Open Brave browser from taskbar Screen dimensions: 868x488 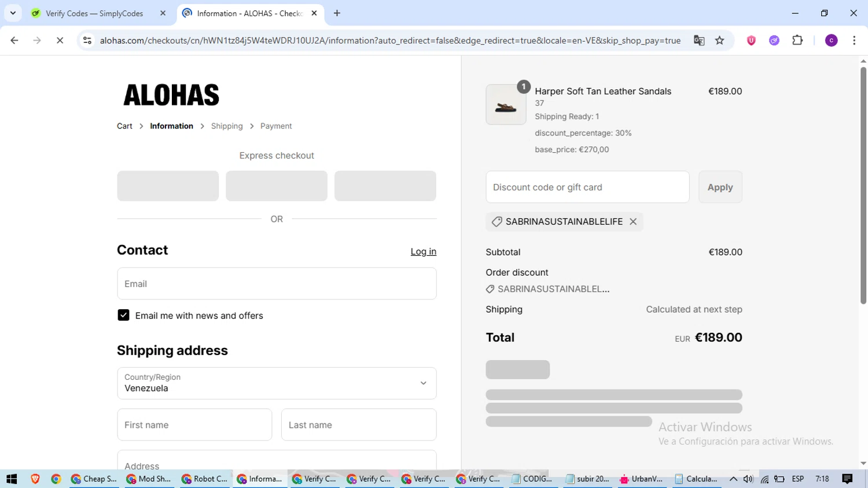[35, 479]
